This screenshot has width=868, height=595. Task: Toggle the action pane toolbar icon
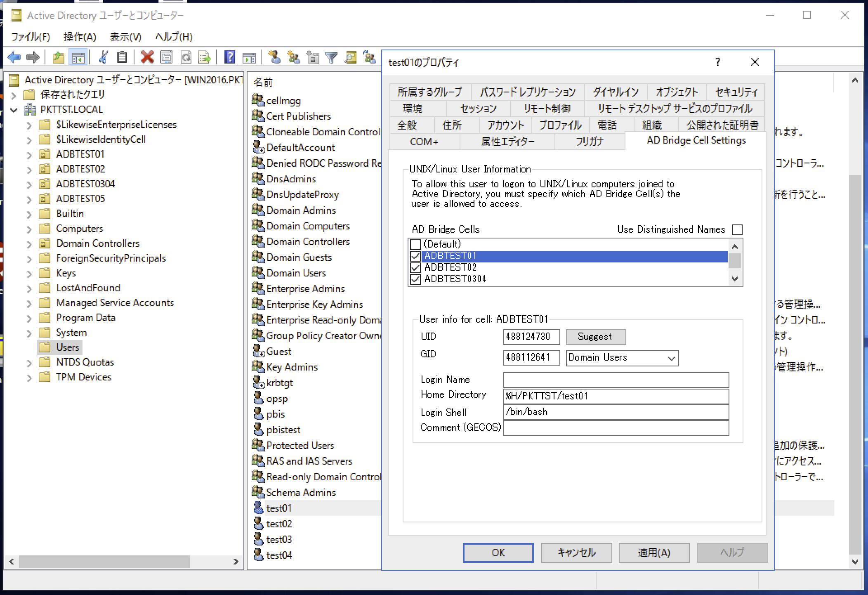pyautogui.click(x=249, y=57)
